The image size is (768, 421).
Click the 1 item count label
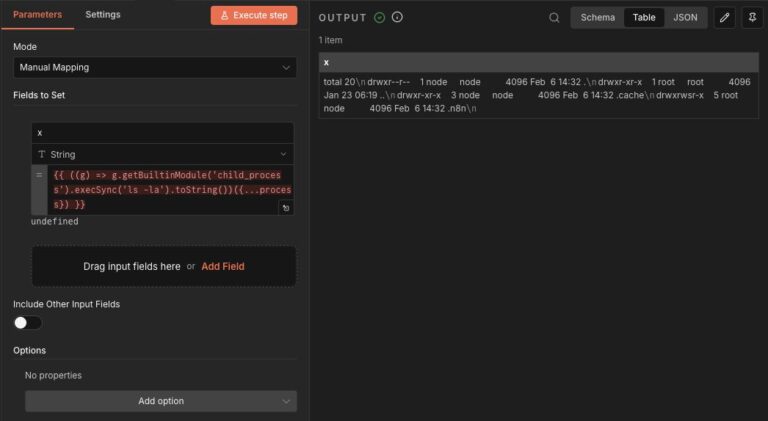331,40
